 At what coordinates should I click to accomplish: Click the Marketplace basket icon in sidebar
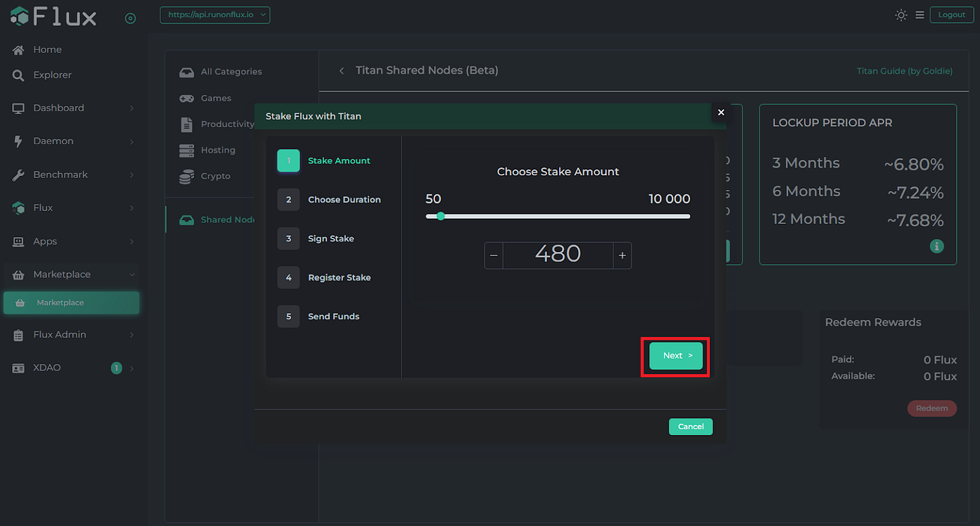18,275
